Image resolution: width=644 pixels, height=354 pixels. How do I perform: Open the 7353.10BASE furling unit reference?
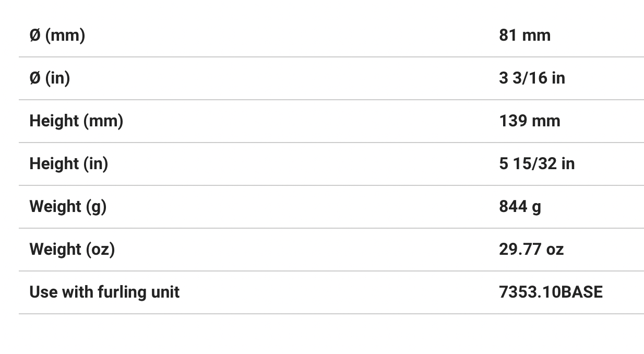pos(551,292)
